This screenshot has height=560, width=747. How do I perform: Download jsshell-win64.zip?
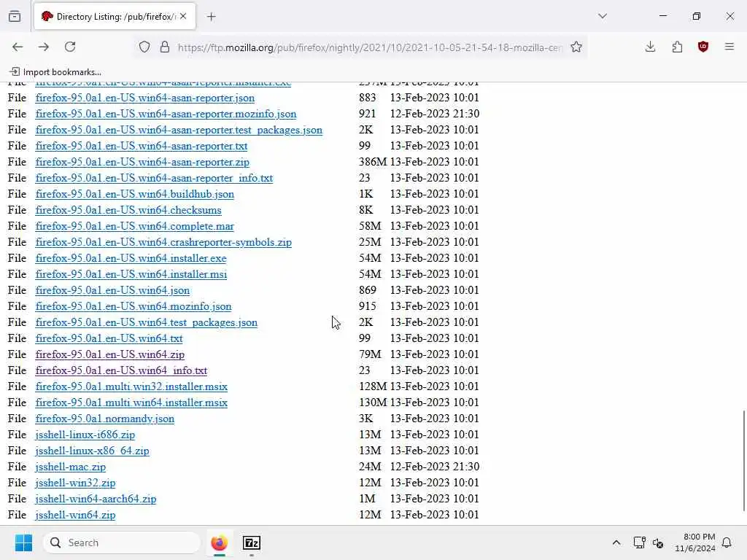[x=75, y=515]
